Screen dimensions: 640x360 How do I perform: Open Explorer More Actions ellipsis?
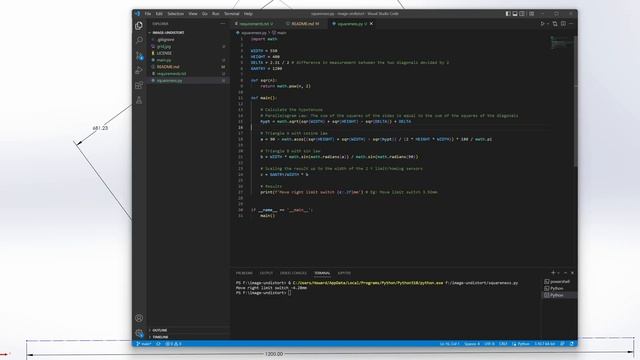point(222,24)
